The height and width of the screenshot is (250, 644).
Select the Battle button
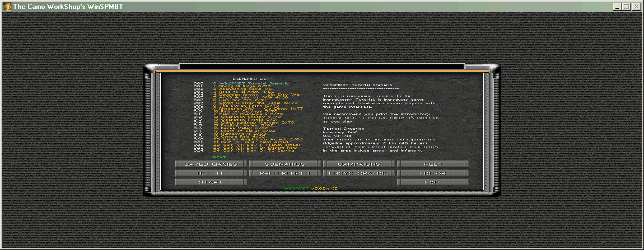[211, 173]
